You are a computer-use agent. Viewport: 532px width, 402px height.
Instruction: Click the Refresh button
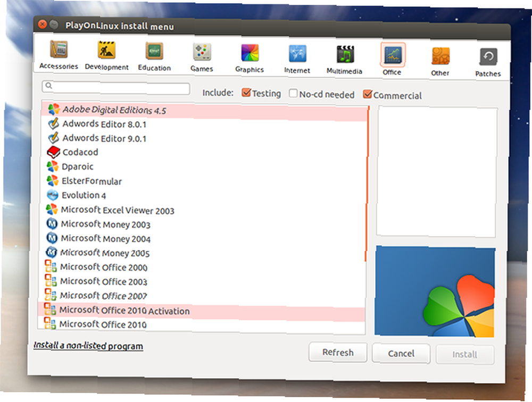338,353
